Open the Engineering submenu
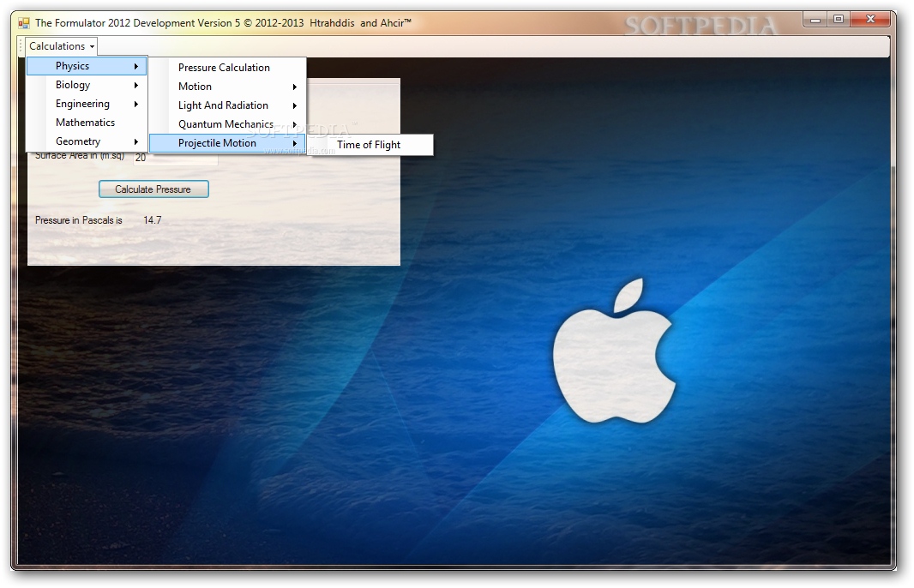Viewport: 914px width, 588px height. coord(87,104)
